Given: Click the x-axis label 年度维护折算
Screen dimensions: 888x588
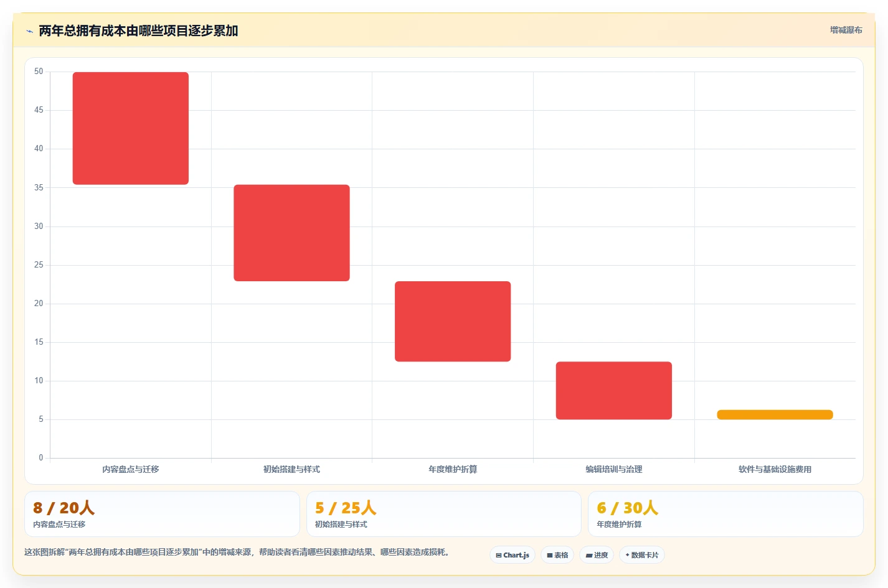Looking at the screenshot, I should click(x=453, y=469).
